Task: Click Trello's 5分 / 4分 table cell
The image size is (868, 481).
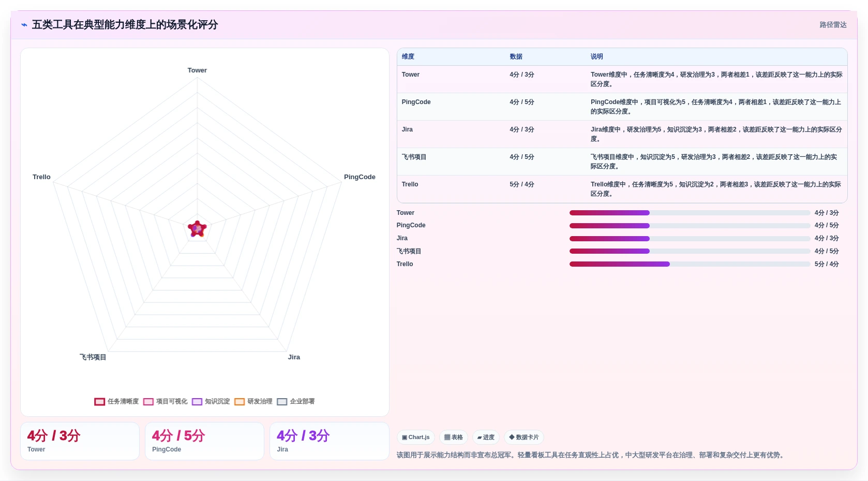Action: 522,184
